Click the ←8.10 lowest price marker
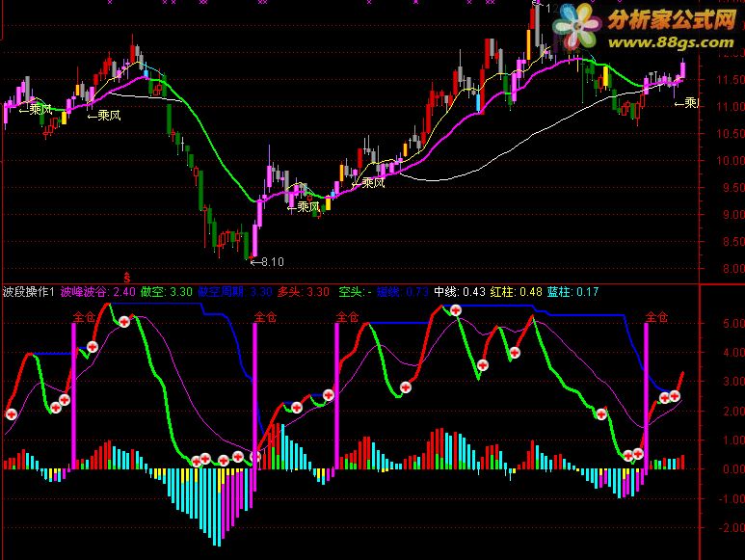This screenshot has height=560, width=745. 267,262
